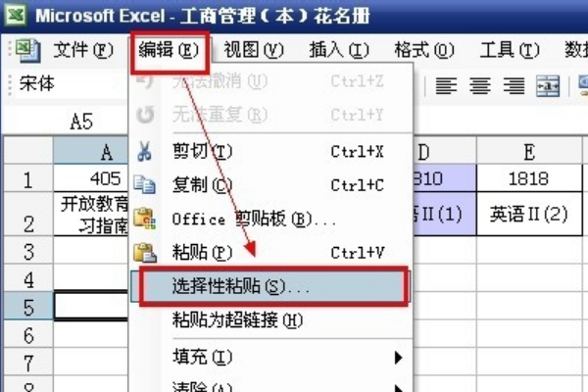Image resolution: width=588 pixels, height=392 pixels.
Task: Click the Office clipboard icon
Action: click(145, 219)
